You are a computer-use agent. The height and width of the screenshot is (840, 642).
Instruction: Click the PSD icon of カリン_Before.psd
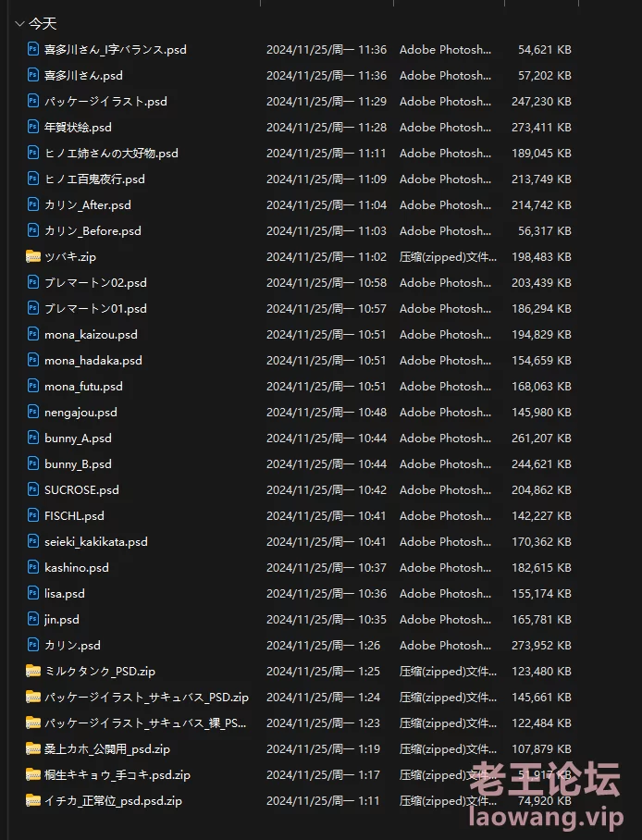33,230
